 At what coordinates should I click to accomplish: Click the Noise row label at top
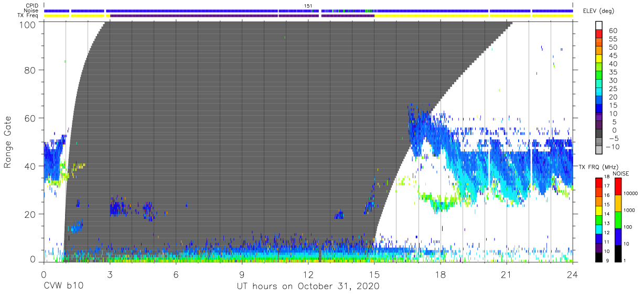[x=30, y=10]
